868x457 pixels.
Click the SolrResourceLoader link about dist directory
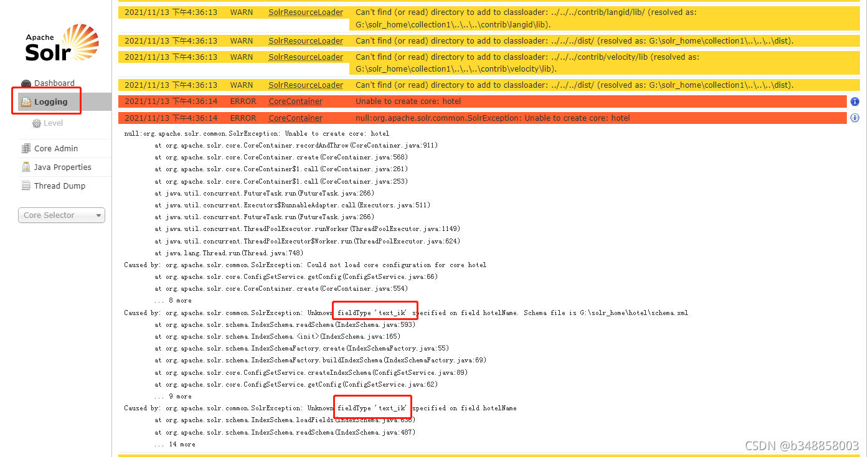pos(305,40)
